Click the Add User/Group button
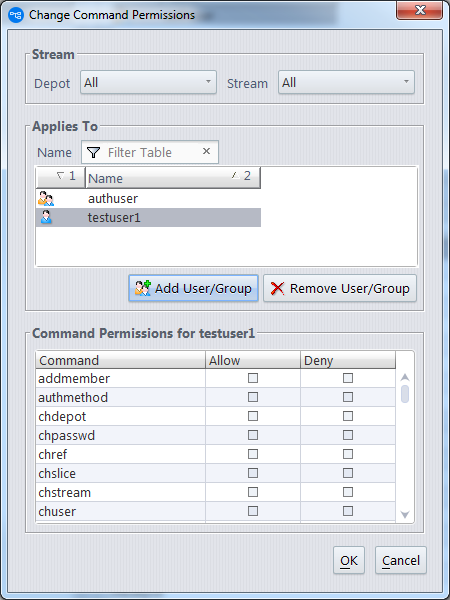This screenshot has width=450, height=600. tap(194, 288)
